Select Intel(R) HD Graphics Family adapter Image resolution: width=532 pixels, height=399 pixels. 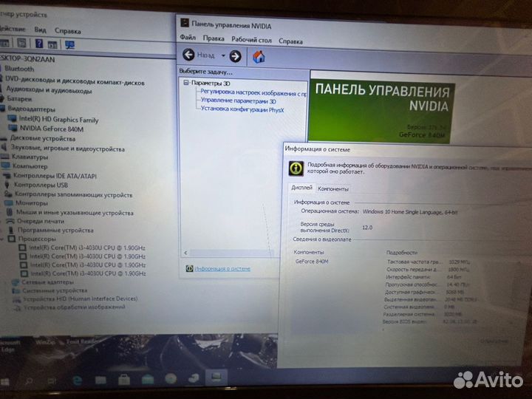[x=58, y=120]
